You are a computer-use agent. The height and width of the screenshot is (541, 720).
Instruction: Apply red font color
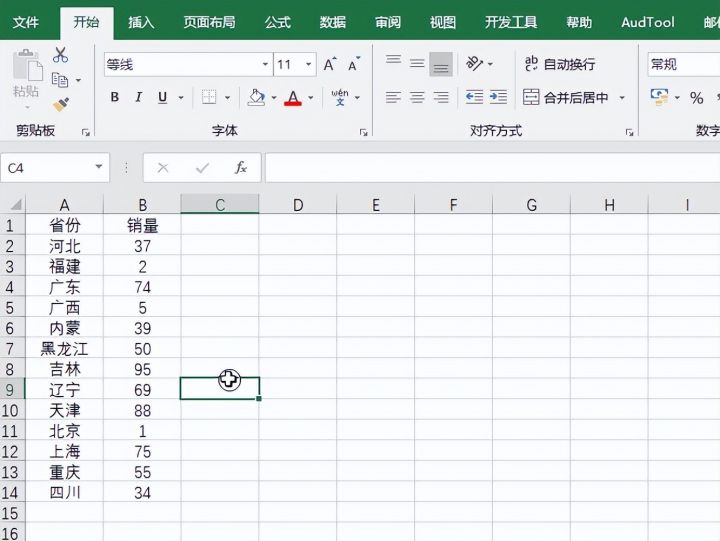click(x=293, y=97)
